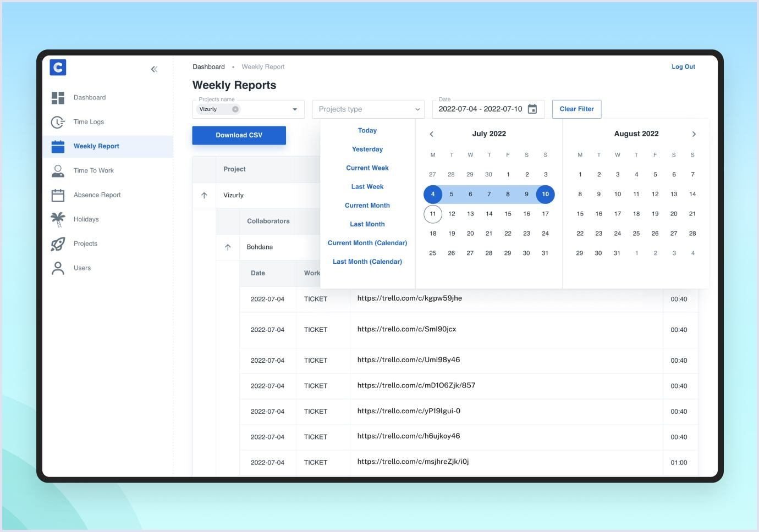Go to the next month in the date picker
The width and height of the screenshot is (759, 532).
pos(694,134)
